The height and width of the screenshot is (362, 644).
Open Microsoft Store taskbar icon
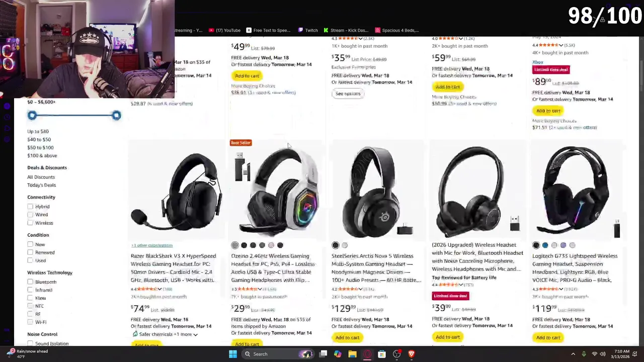pyautogui.click(x=382, y=354)
